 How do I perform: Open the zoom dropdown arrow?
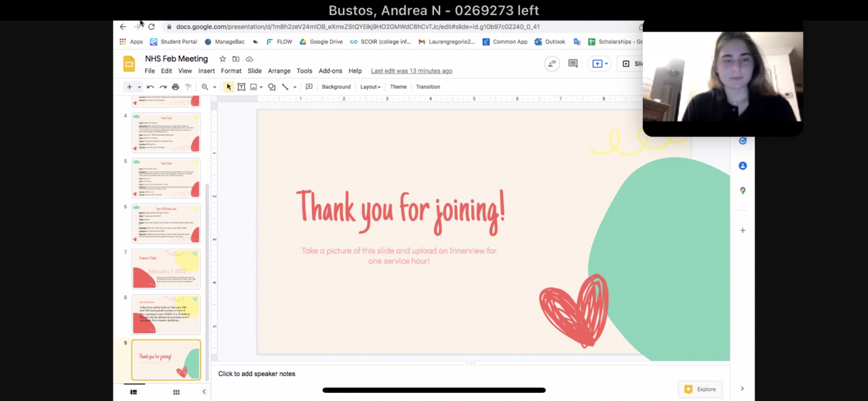(x=214, y=87)
